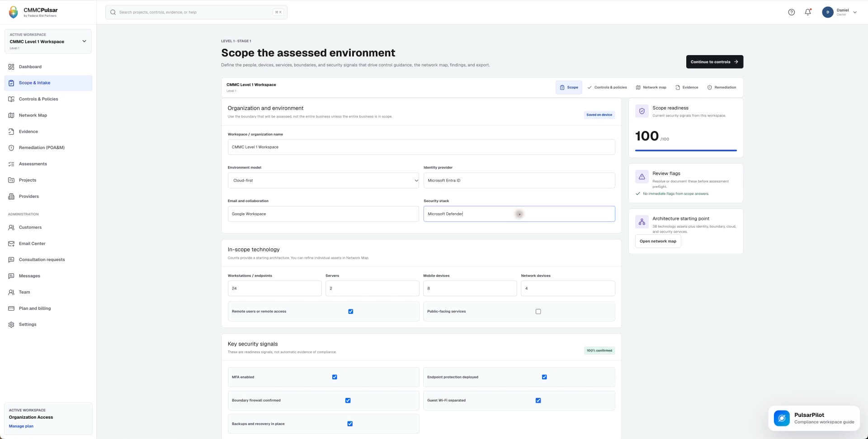
Task: Open the Team sidebar icon
Action: tap(11, 292)
